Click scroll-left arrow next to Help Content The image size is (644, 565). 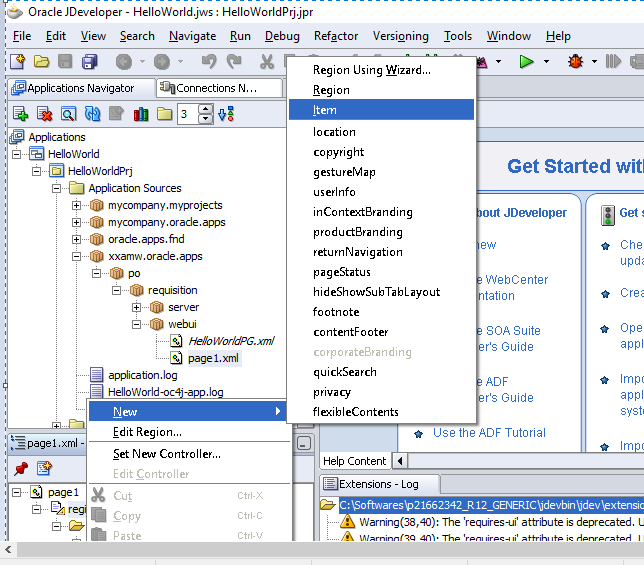[x=400, y=461]
